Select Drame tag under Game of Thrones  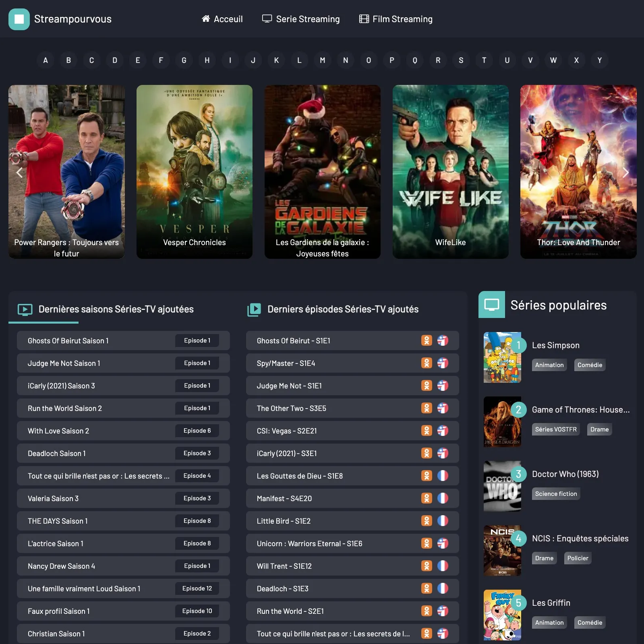pos(599,429)
